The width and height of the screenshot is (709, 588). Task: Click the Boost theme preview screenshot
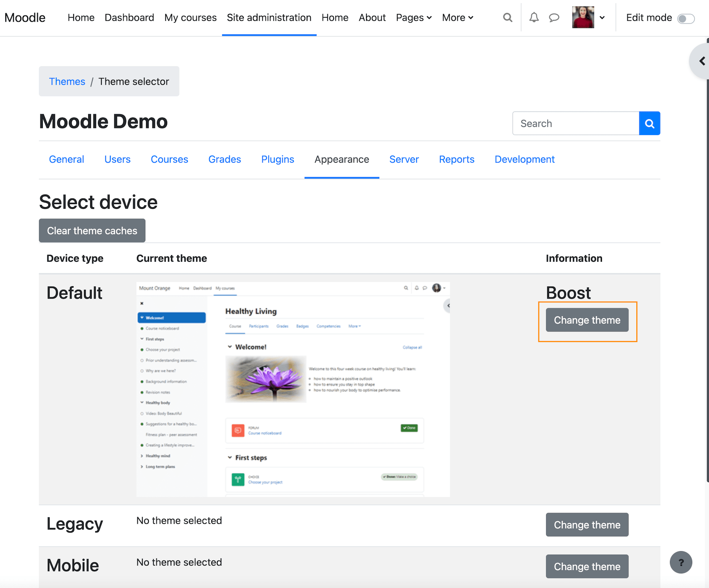tap(293, 389)
